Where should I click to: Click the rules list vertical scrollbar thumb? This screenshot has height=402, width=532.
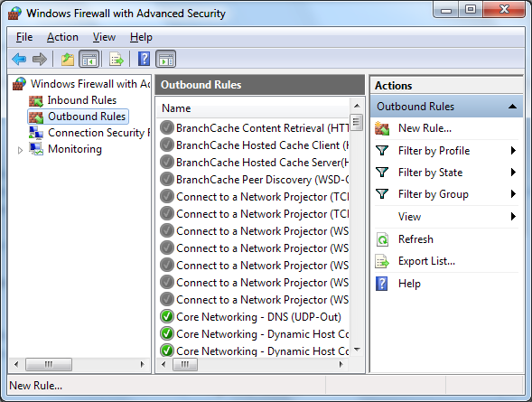[356, 122]
